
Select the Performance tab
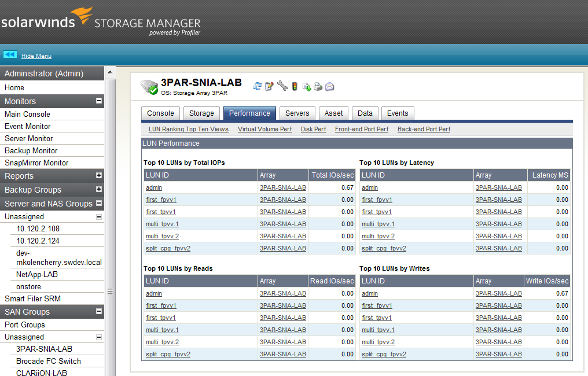pos(249,113)
